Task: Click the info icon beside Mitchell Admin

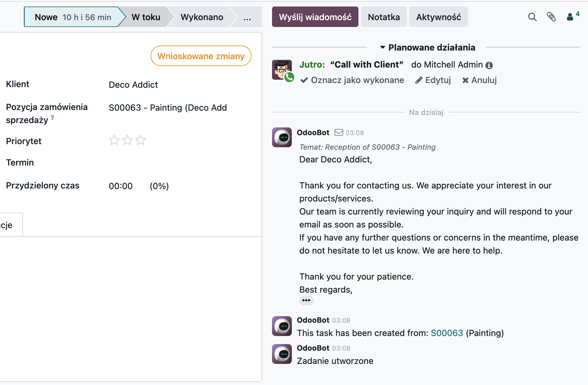Action: [489, 65]
